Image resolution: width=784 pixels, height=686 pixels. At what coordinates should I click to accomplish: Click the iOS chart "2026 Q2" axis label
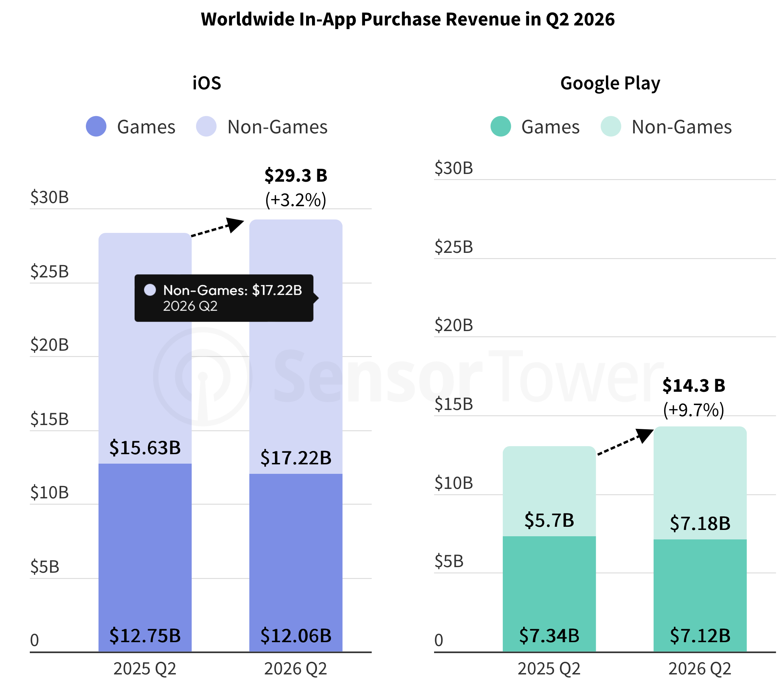click(x=296, y=669)
